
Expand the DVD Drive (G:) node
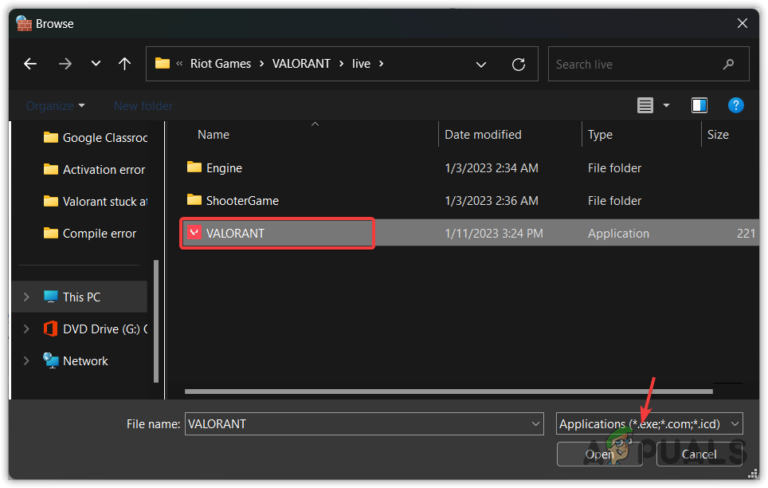(26, 329)
